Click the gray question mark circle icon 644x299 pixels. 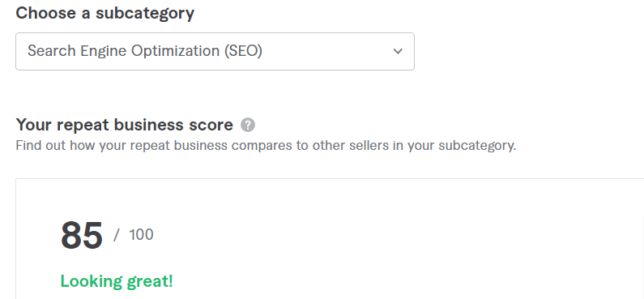coord(248,125)
